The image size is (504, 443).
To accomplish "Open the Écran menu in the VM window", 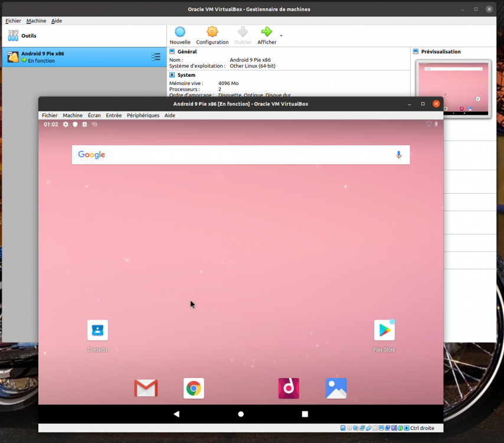I will 94,115.
